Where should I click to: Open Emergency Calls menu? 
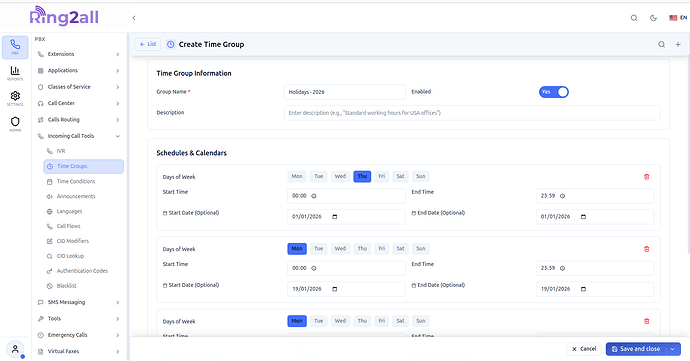(79, 335)
